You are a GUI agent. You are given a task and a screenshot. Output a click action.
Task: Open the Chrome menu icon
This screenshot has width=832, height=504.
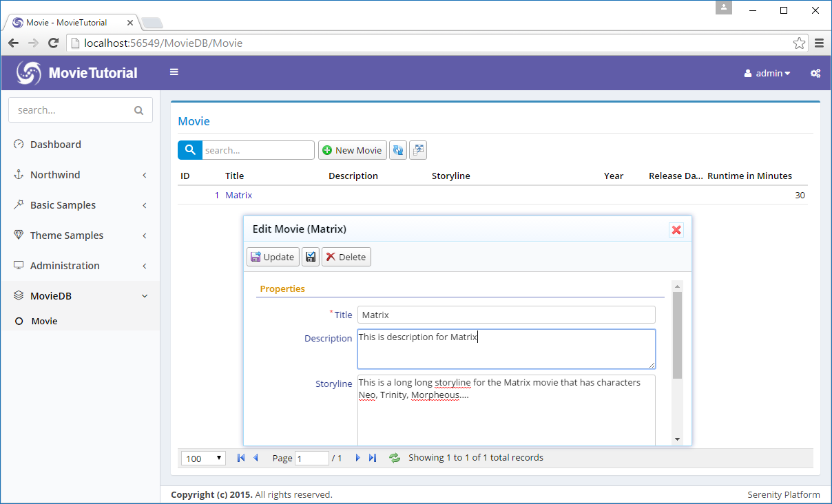click(x=819, y=43)
